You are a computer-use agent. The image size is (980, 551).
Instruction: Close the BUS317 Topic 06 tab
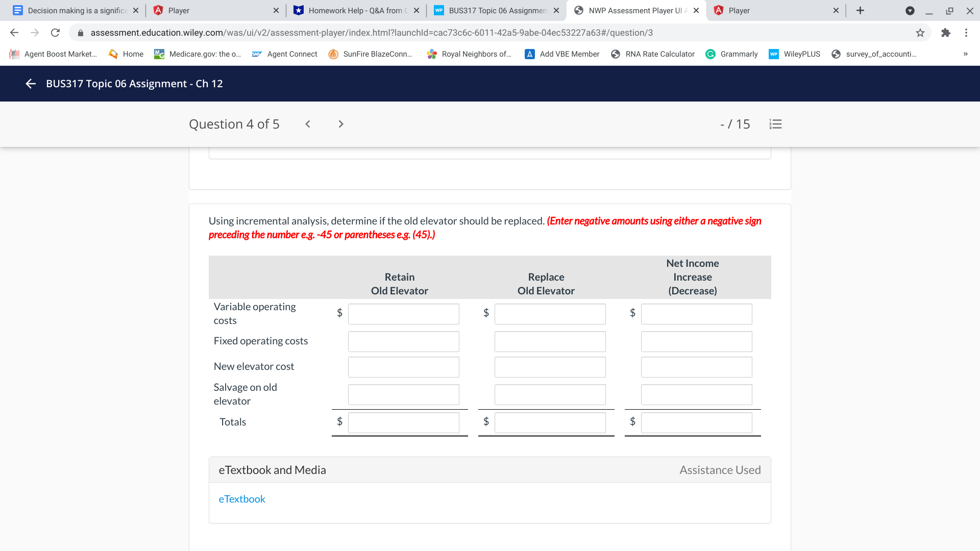556,10
